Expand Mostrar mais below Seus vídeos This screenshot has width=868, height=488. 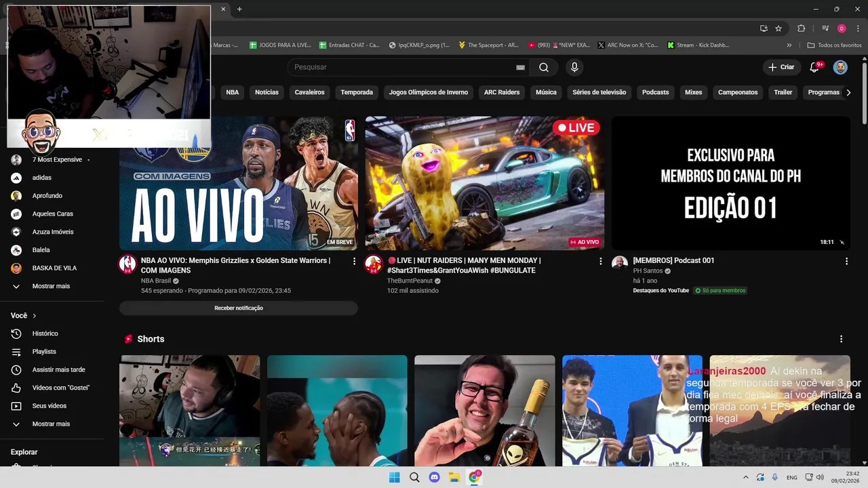coord(52,424)
